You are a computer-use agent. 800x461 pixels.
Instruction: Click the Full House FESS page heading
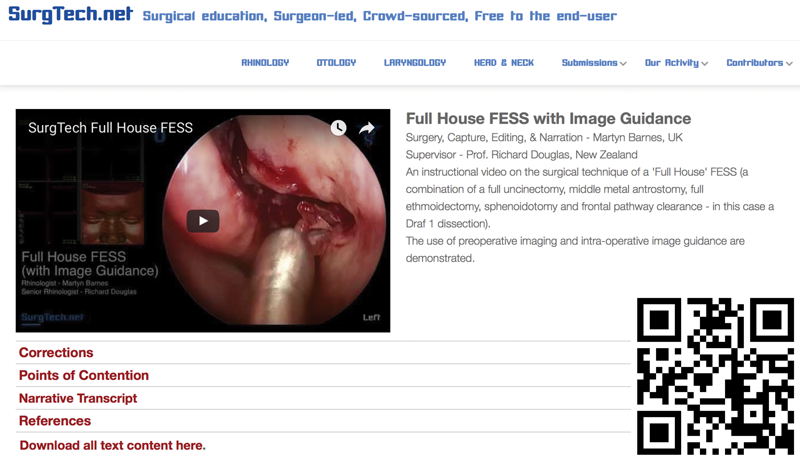548,119
